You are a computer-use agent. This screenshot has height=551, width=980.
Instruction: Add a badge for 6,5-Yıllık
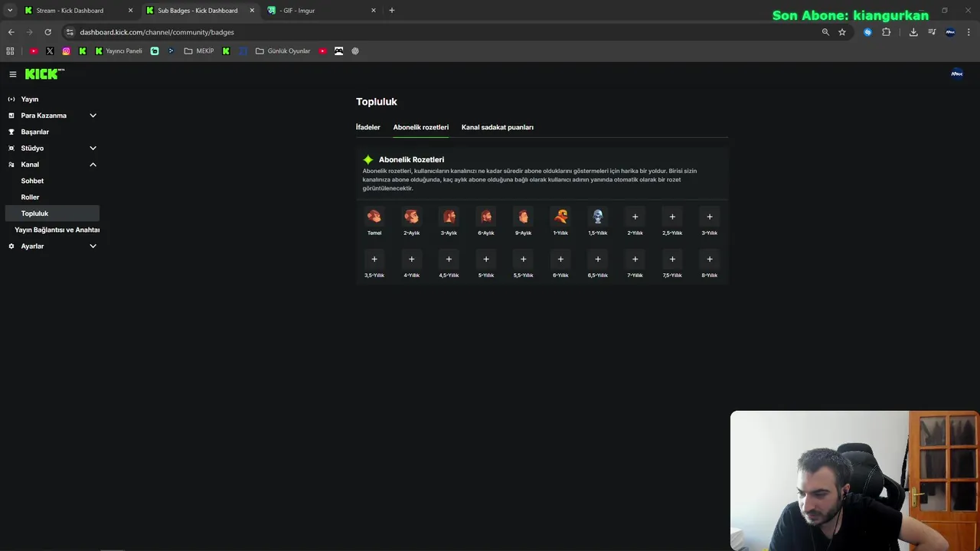(x=598, y=259)
